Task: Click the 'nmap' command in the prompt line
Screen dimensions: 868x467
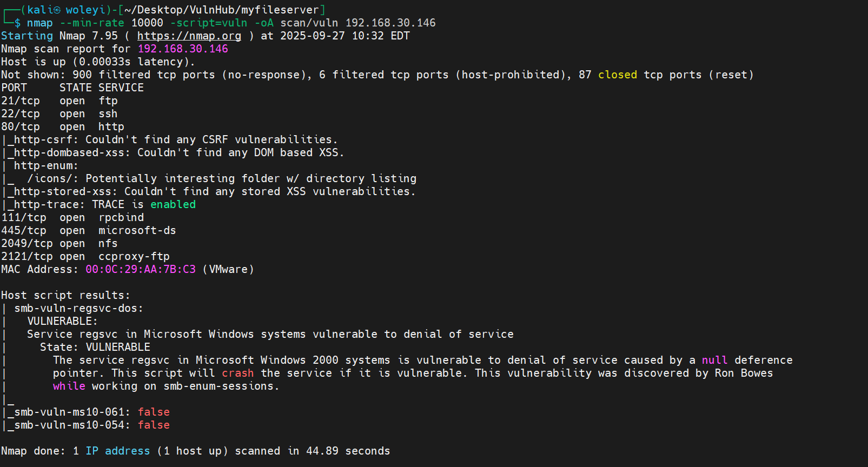Action: point(40,23)
